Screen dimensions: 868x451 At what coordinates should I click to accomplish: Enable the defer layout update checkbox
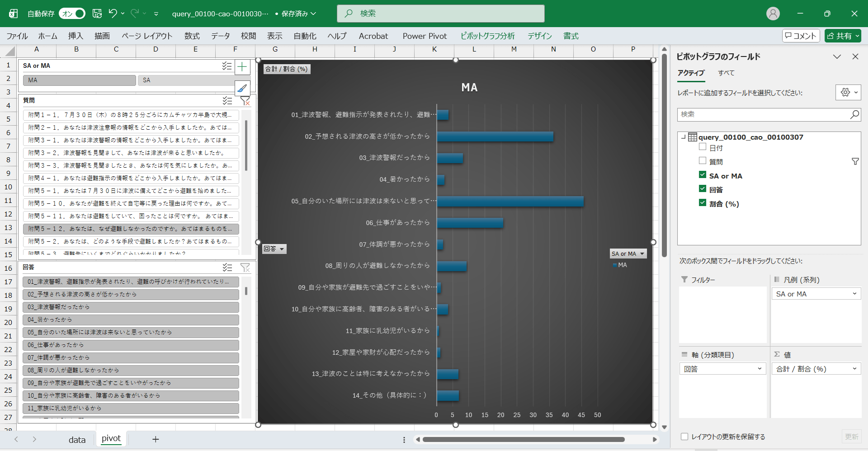click(684, 437)
